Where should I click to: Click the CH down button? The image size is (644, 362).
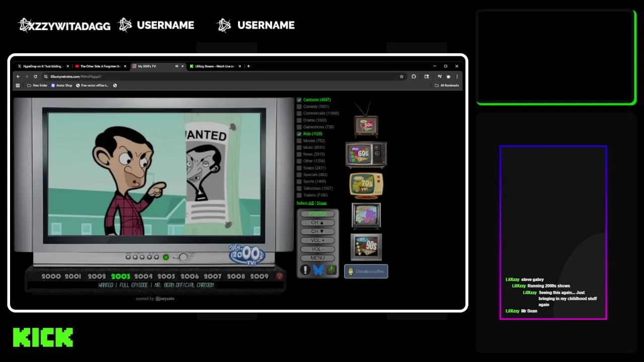pos(317,231)
